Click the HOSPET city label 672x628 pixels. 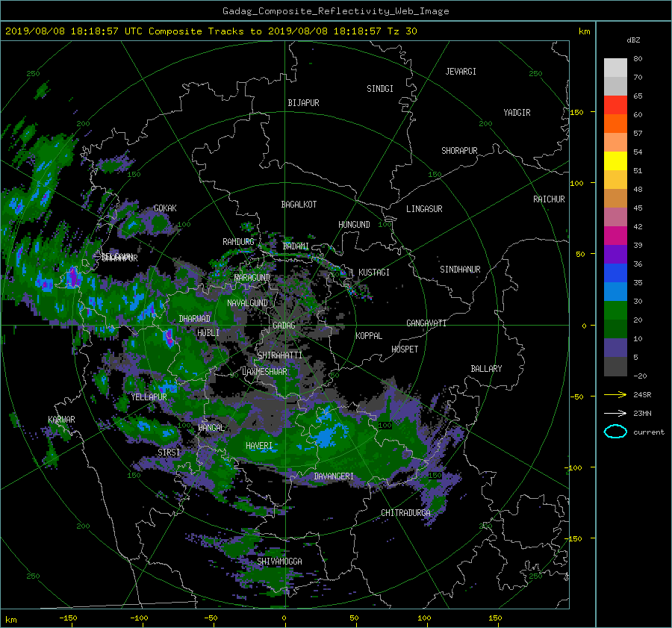point(405,349)
